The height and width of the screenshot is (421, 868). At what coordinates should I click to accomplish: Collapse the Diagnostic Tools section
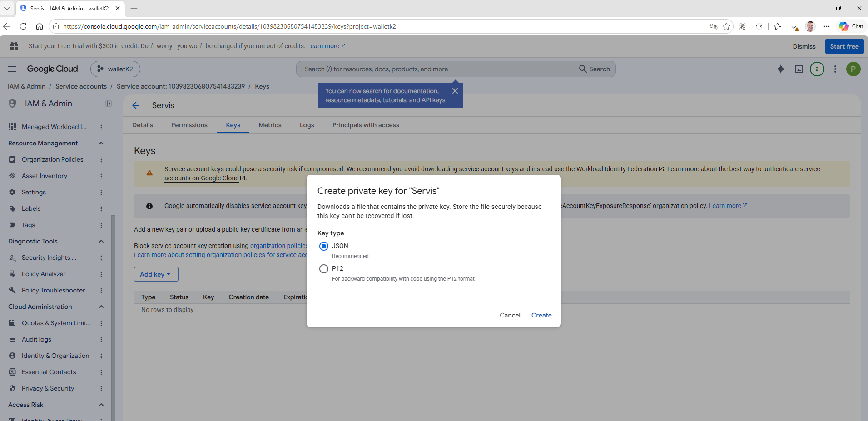101,242
